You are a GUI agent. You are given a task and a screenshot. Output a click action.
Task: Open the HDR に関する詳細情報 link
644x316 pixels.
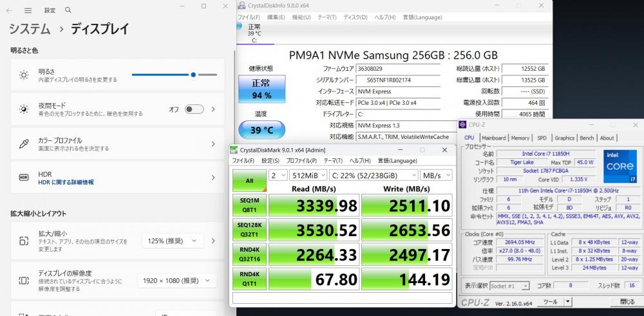pyautogui.click(x=66, y=182)
